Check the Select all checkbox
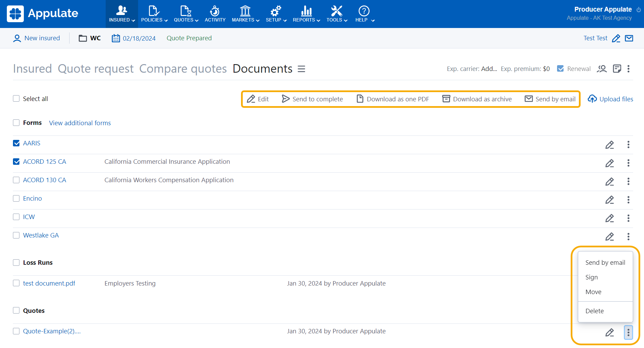 click(16, 98)
